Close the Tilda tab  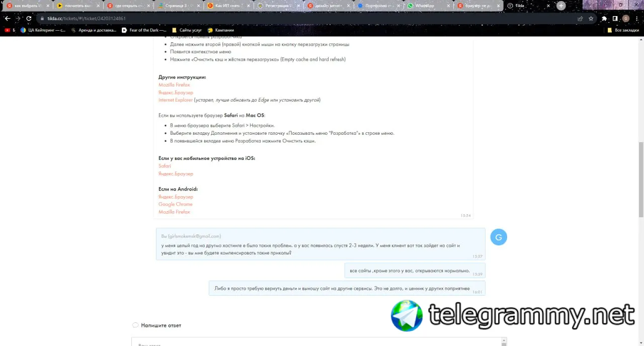point(547,6)
